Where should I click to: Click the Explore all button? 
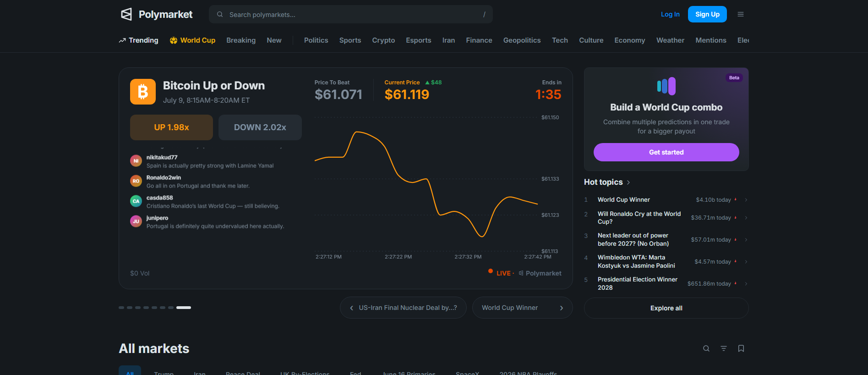pyautogui.click(x=666, y=308)
